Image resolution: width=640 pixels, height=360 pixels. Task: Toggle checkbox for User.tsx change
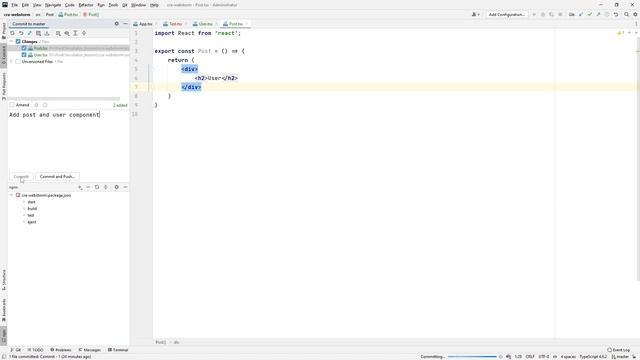24,55
